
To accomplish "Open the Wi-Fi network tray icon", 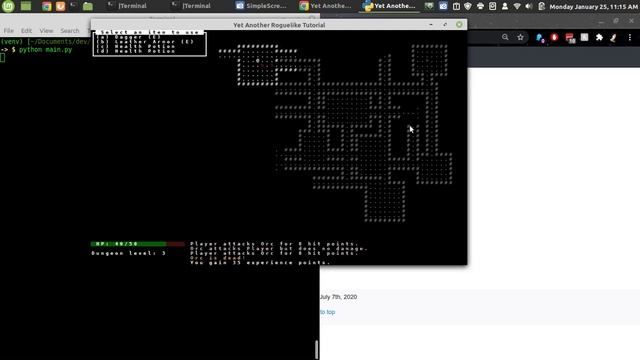I will pyautogui.click(x=517, y=6).
